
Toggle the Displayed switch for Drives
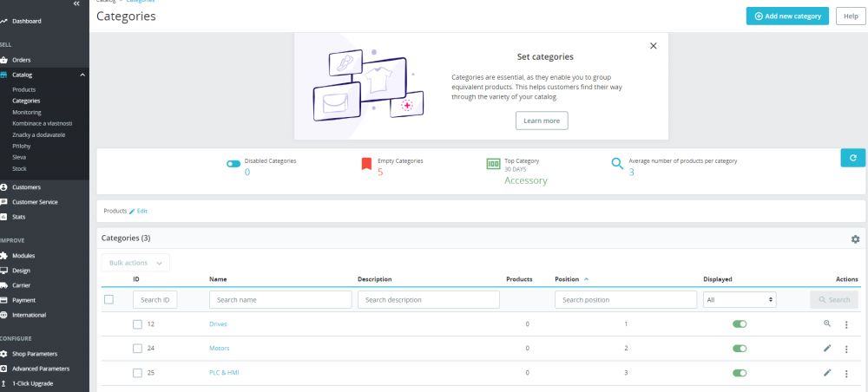click(x=740, y=324)
